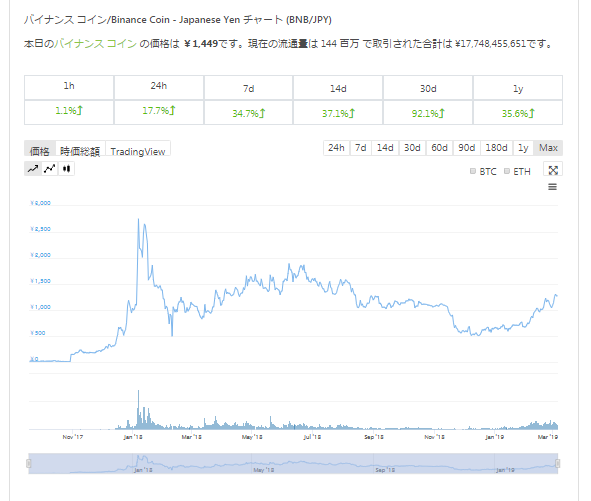The height and width of the screenshot is (501, 591).
Task: Click the Jan '18 price peak
Action: 138,219
